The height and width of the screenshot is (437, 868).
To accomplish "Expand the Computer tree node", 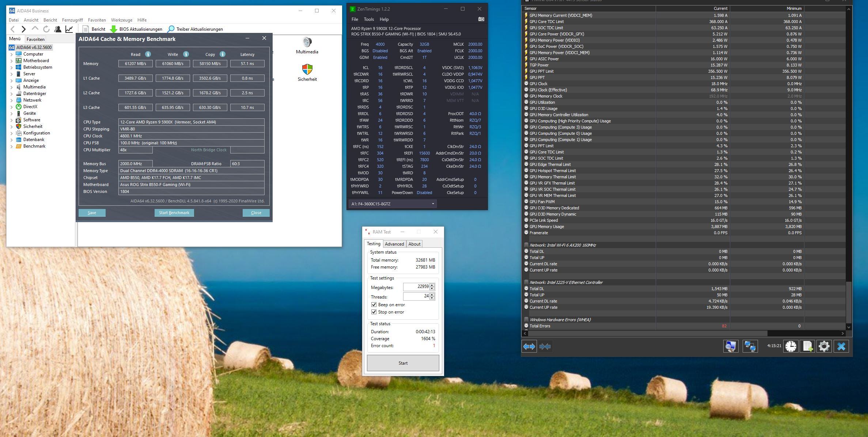I will 11,54.
